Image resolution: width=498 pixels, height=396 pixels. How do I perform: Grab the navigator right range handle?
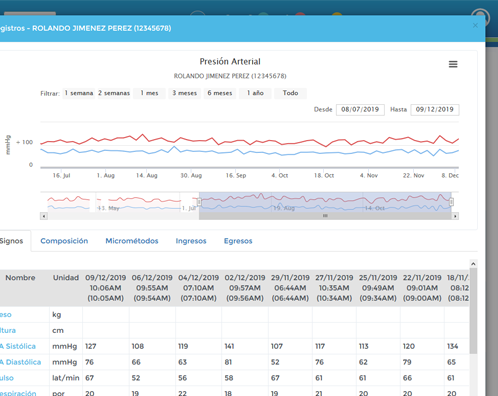coord(451,202)
